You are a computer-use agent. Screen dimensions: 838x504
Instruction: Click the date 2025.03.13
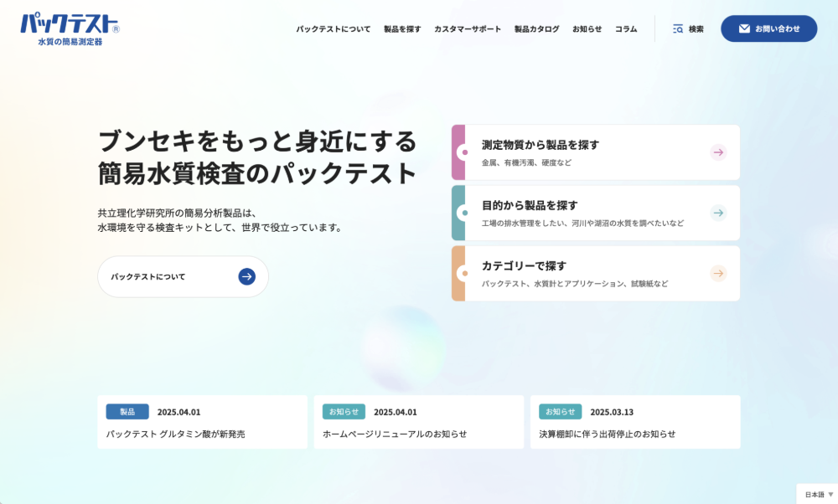(612, 412)
